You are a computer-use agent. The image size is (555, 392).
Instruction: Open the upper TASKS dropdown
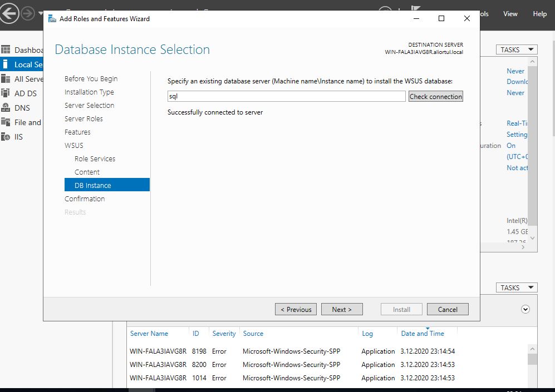(x=516, y=49)
